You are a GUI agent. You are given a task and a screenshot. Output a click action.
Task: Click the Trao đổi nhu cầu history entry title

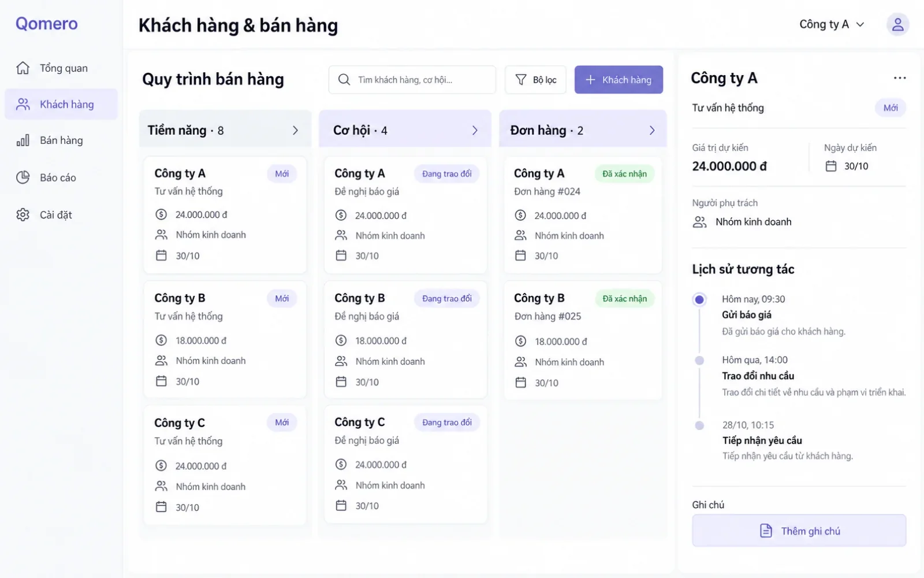point(758,376)
